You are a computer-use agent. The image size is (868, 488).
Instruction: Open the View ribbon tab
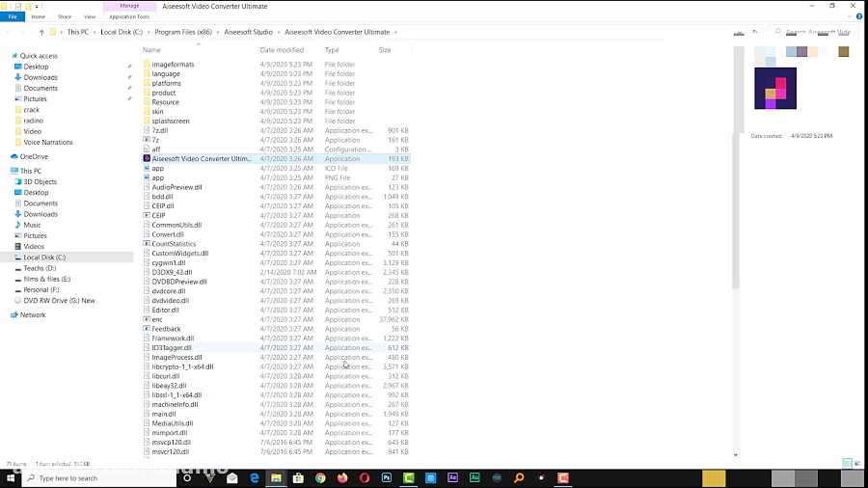coord(89,16)
